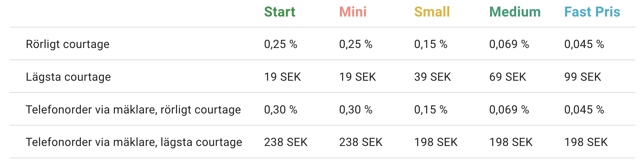Click Medium's 0,069 % rörligt courtage value
Image resolution: width=644 pixels, height=165 pixels.
[509, 44]
